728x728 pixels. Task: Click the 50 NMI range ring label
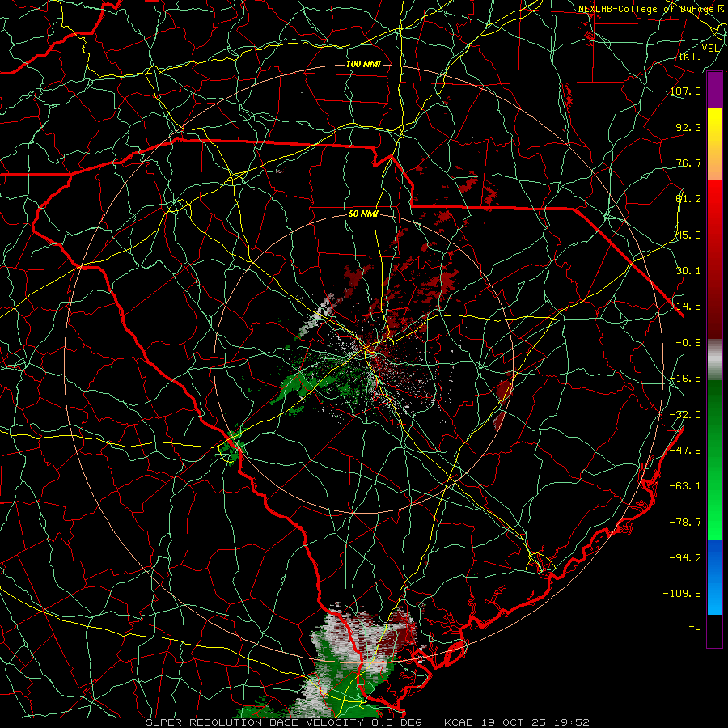click(363, 214)
